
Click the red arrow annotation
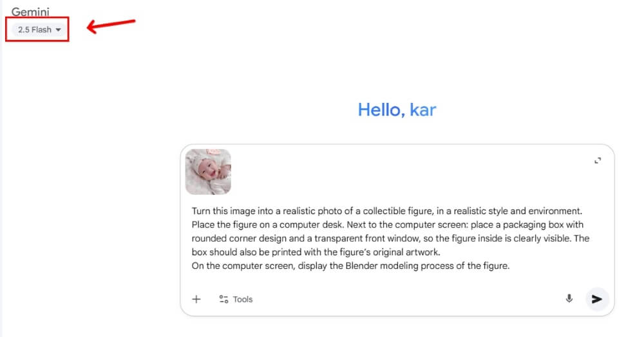[x=111, y=26]
